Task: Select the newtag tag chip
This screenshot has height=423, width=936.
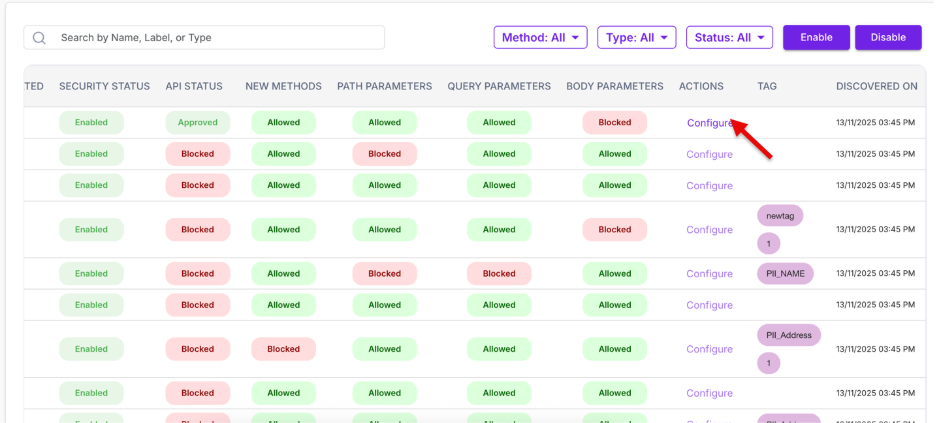Action: point(780,216)
